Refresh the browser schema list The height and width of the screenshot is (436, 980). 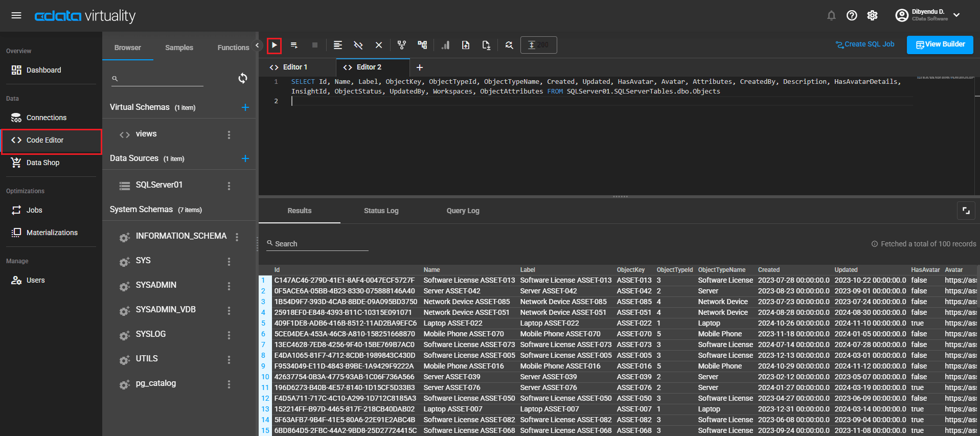click(243, 78)
